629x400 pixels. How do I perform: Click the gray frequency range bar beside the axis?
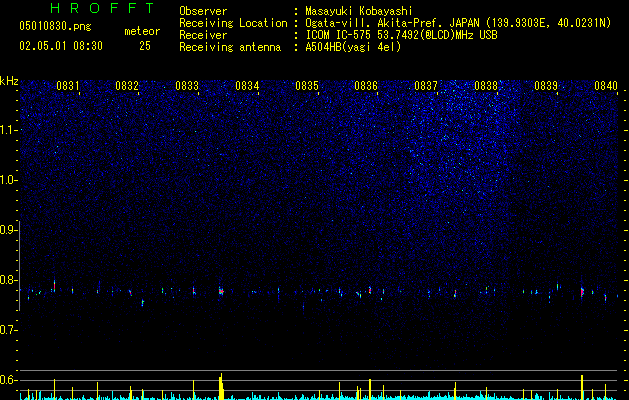coord(20,266)
